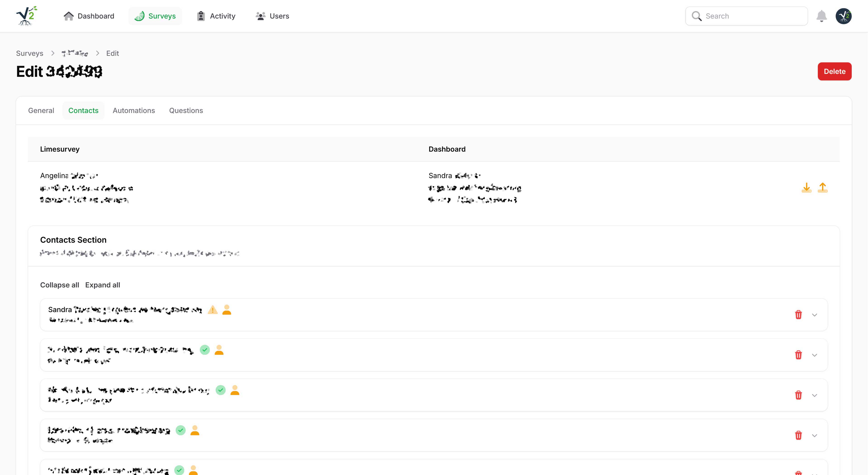Click the blurred survey name breadcrumb
The width and height of the screenshot is (868, 475).
click(x=75, y=53)
